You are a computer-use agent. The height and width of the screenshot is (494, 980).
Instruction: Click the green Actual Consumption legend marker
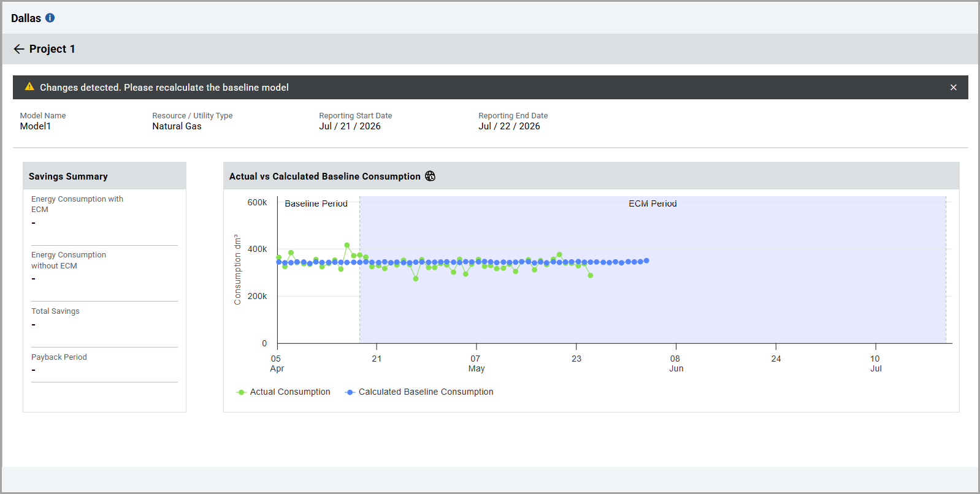coord(241,392)
